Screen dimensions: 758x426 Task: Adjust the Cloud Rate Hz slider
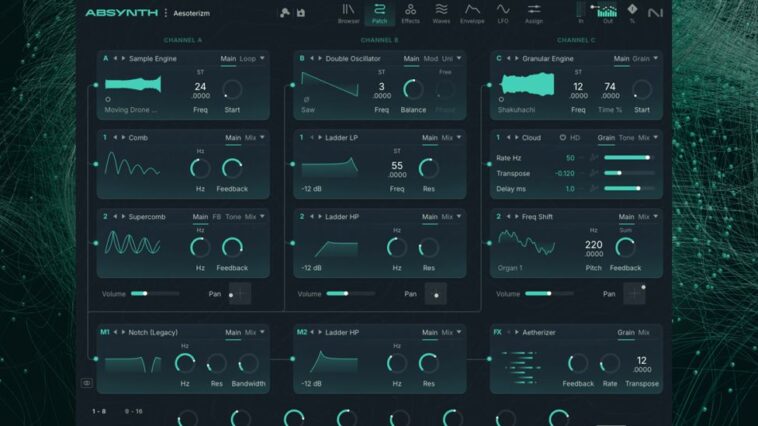pos(629,158)
